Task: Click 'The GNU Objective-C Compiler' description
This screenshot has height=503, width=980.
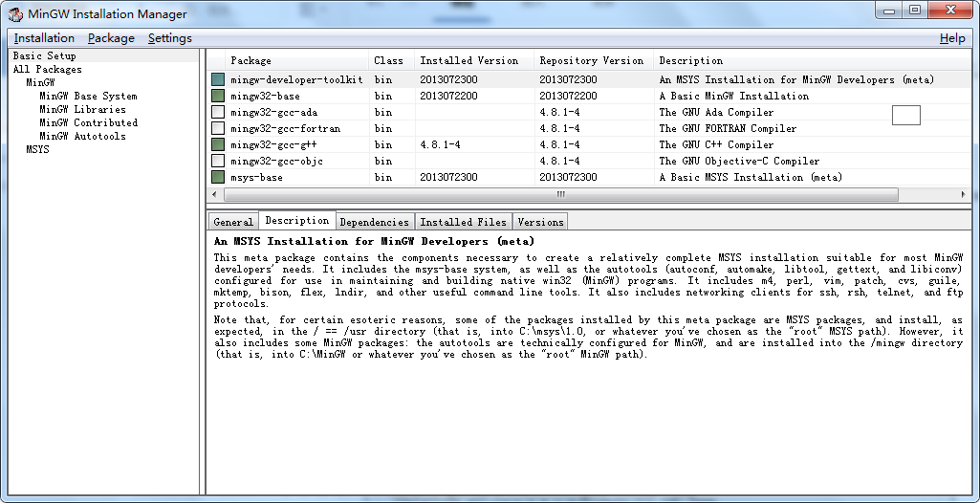Action: click(739, 162)
